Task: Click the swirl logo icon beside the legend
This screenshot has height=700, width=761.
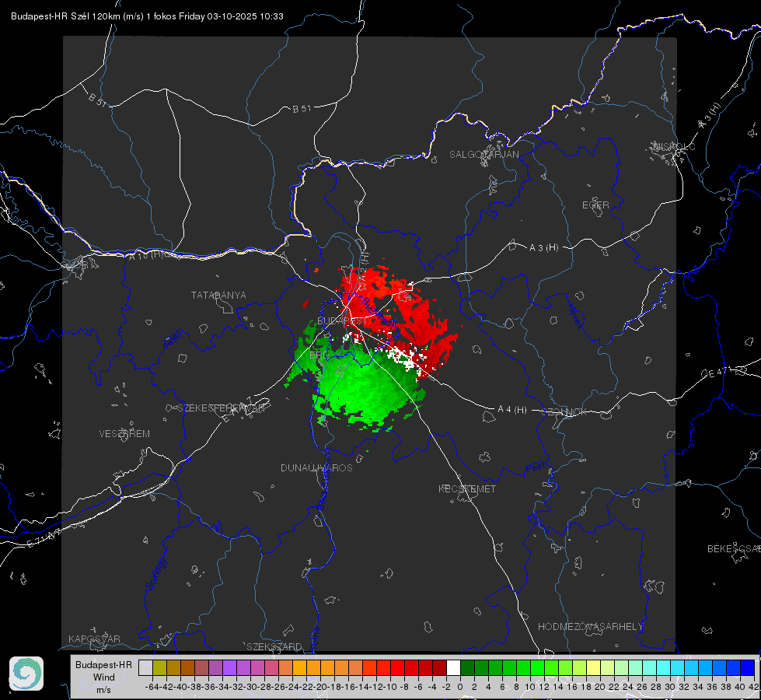Action: point(26,674)
